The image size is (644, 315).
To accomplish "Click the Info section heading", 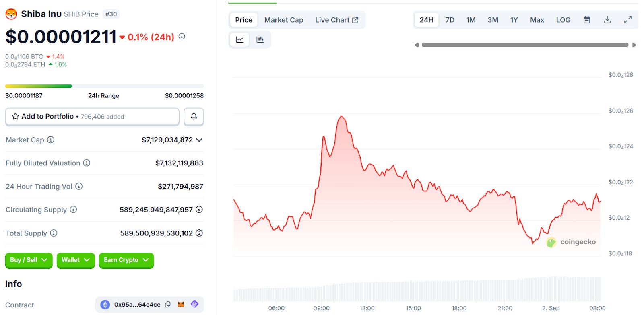I will click(x=14, y=284).
